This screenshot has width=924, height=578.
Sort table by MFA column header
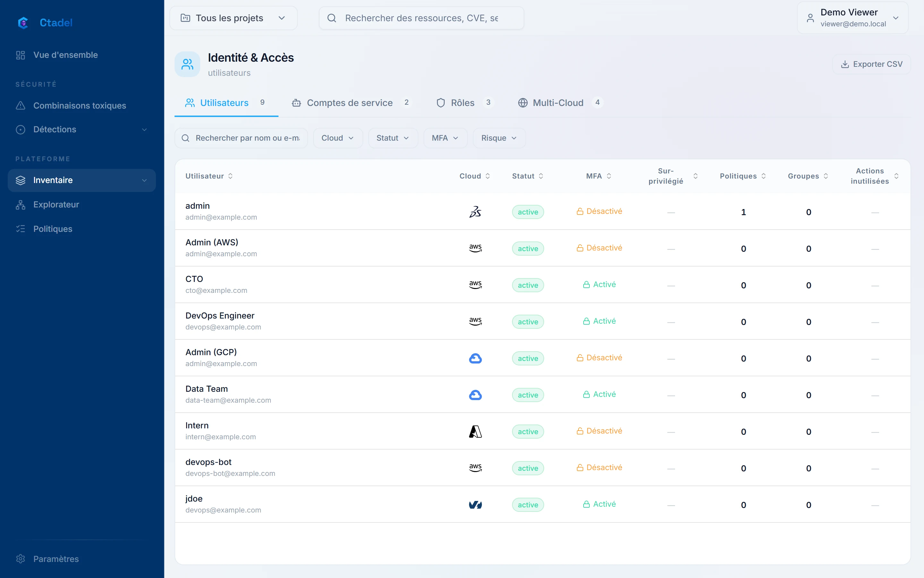[x=599, y=176]
